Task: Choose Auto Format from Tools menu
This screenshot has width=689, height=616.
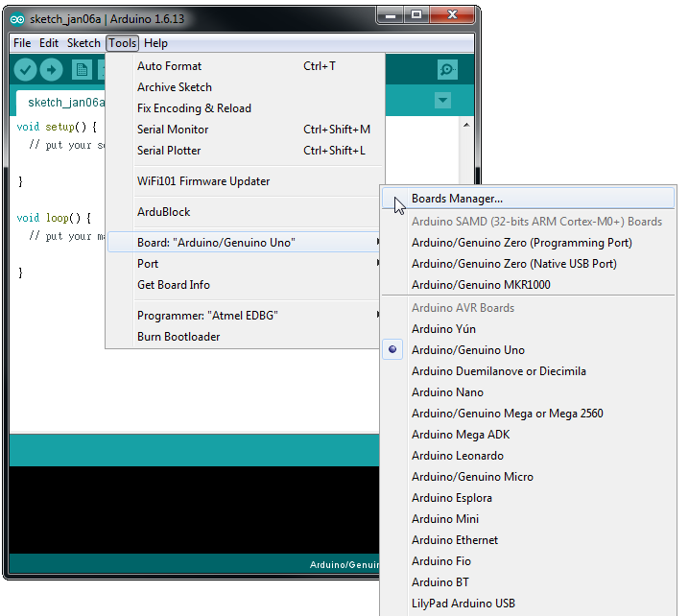Action: pyautogui.click(x=244, y=66)
